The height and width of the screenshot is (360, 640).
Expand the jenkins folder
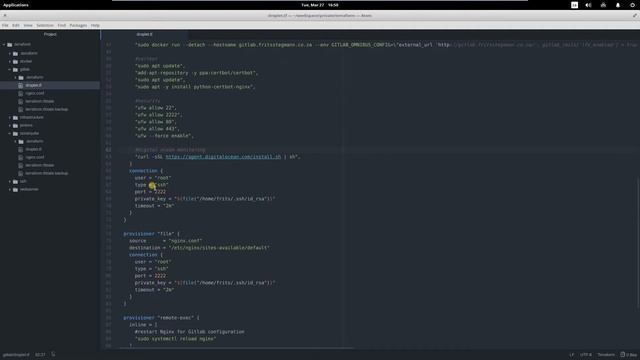click(x=10, y=126)
